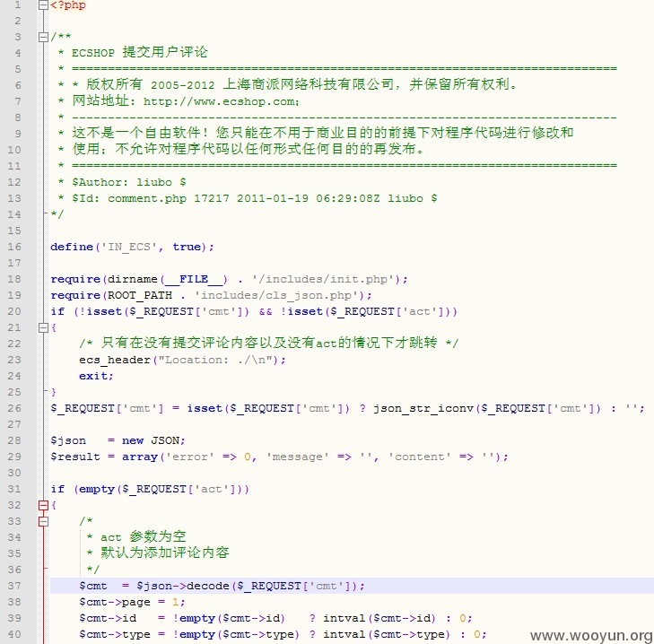
Task: Click the '默认为添加评论内容' comment
Action: tap(165, 553)
